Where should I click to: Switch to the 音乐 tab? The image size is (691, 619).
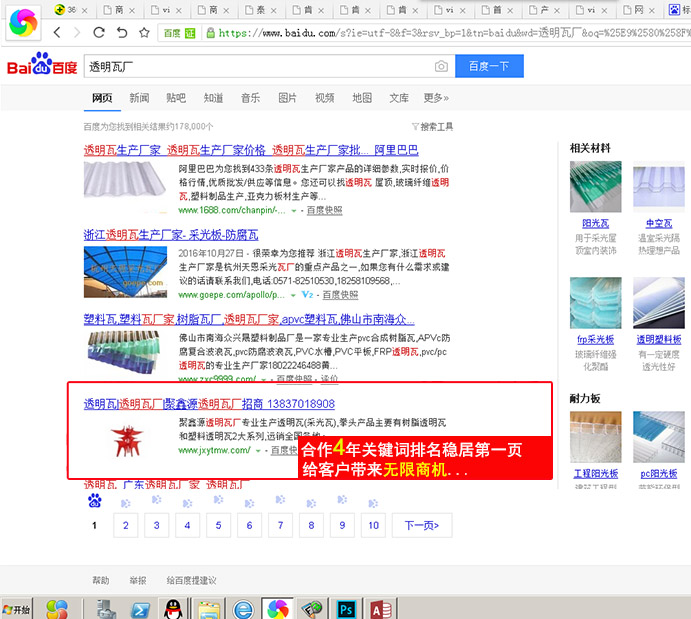click(x=250, y=98)
